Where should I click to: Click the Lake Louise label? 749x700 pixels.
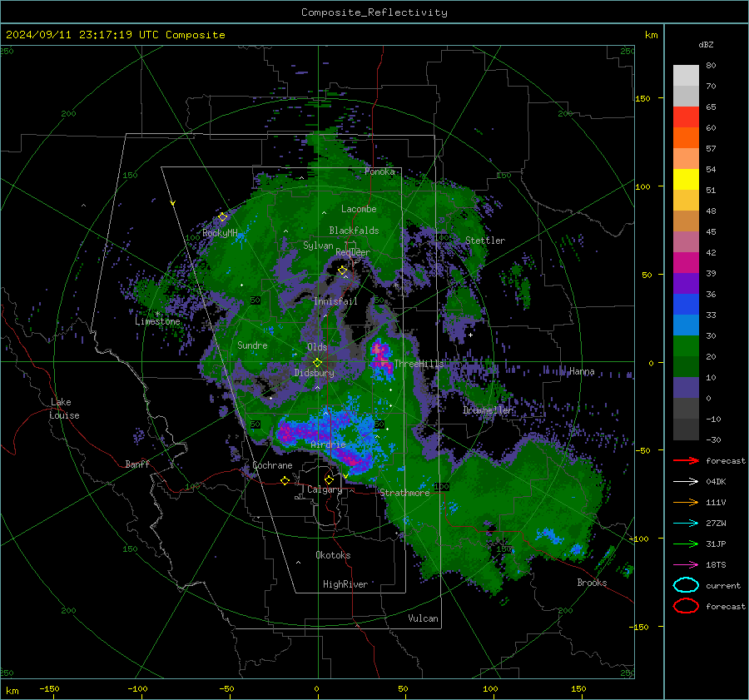[x=64, y=409]
